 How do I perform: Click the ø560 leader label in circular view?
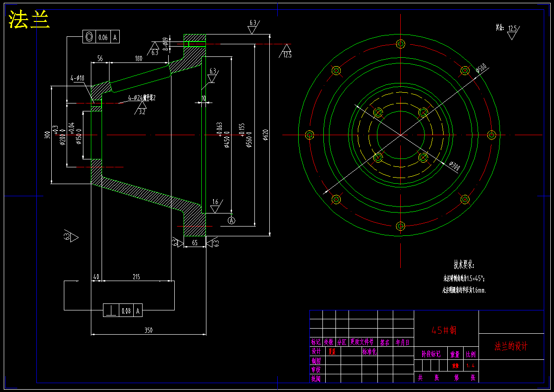pyautogui.click(x=481, y=68)
